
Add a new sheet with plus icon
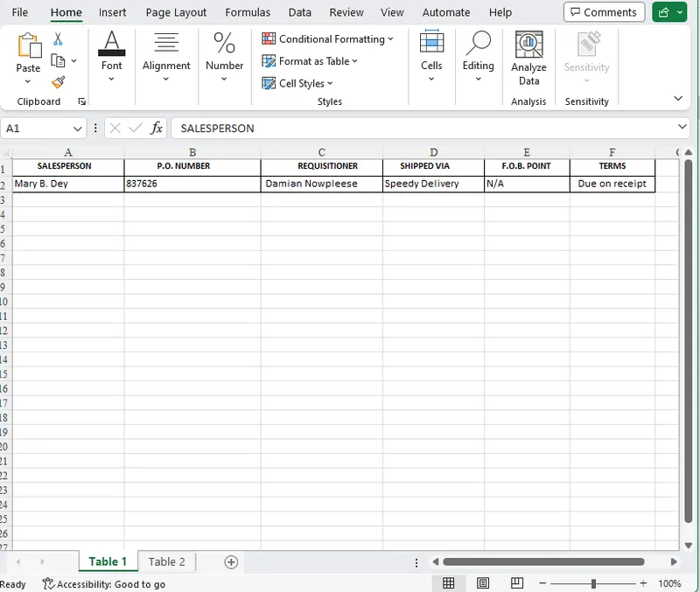tap(231, 562)
